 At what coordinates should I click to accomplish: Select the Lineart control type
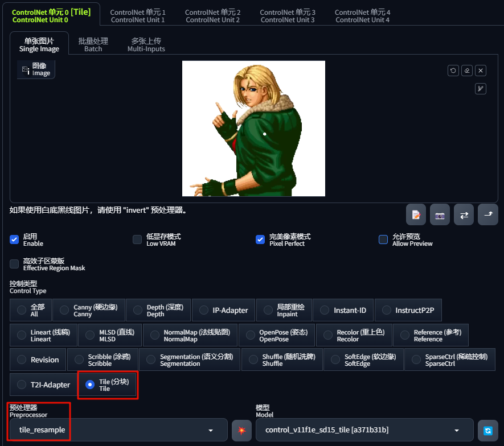click(43, 335)
